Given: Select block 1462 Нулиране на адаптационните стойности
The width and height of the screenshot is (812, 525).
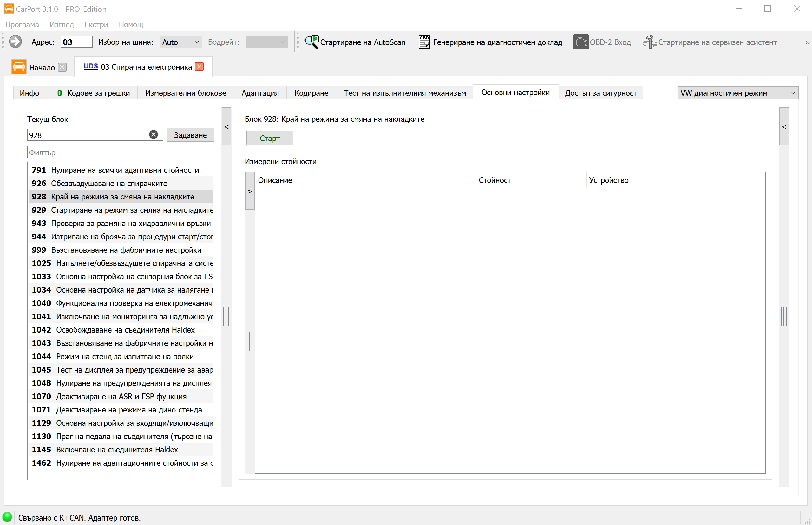Looking at the screenshot, I should pyautogui.click(x=121, y=462).
